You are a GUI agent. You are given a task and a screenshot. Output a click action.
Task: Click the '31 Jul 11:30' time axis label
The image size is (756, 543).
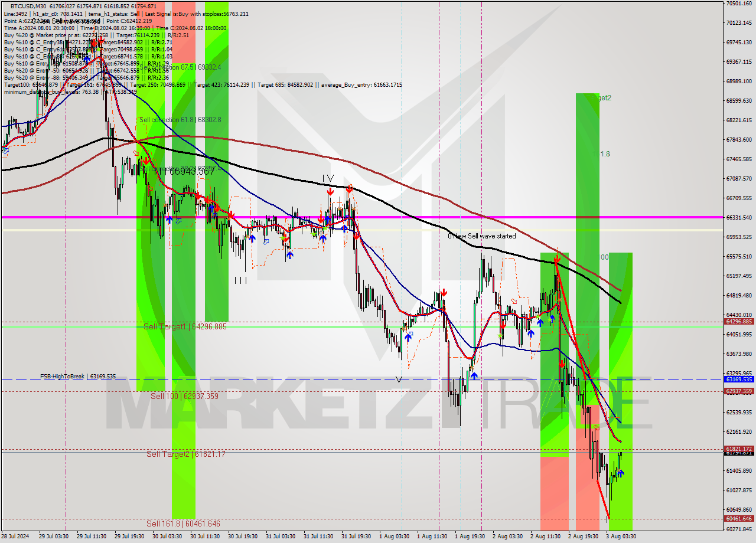[318, 537]
